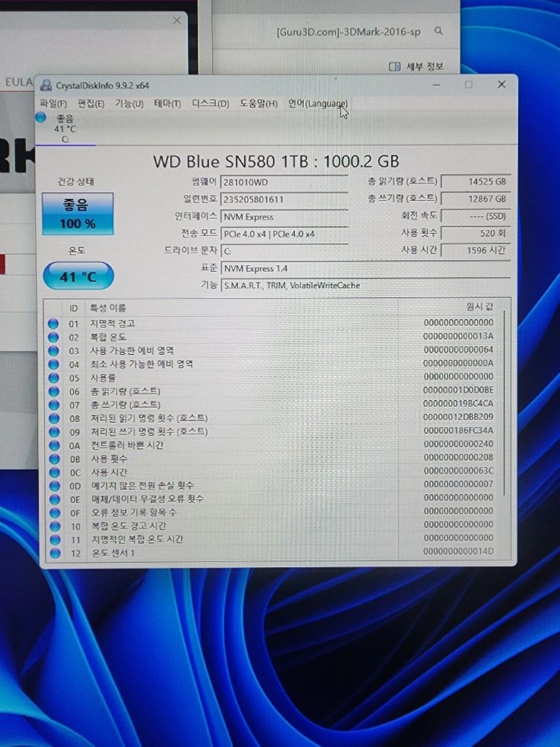Image resolution: width=560 pixels, height=747 pixels.
Task: Click the blue drive status circle icon
Action: [x=41, y=117]
